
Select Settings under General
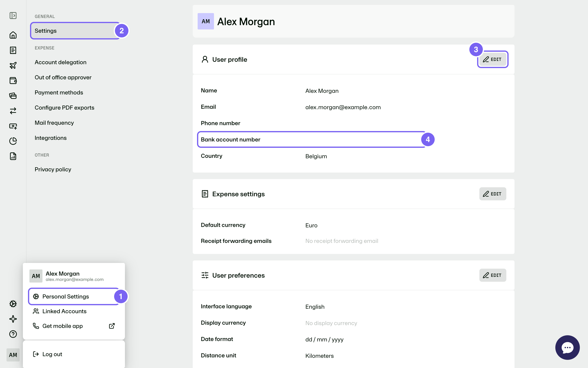75,31
